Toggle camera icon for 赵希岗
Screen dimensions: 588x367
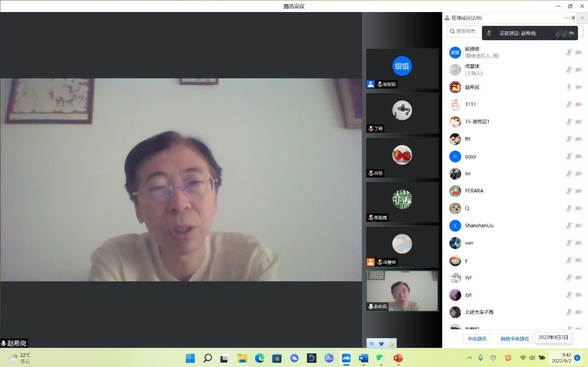pyautogui.click(x=578, y=87)
